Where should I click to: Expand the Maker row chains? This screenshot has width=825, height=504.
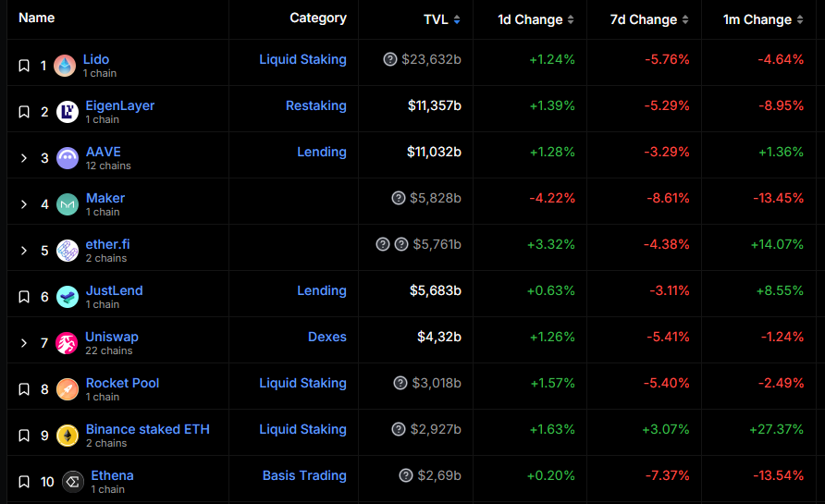pos(24,204)
